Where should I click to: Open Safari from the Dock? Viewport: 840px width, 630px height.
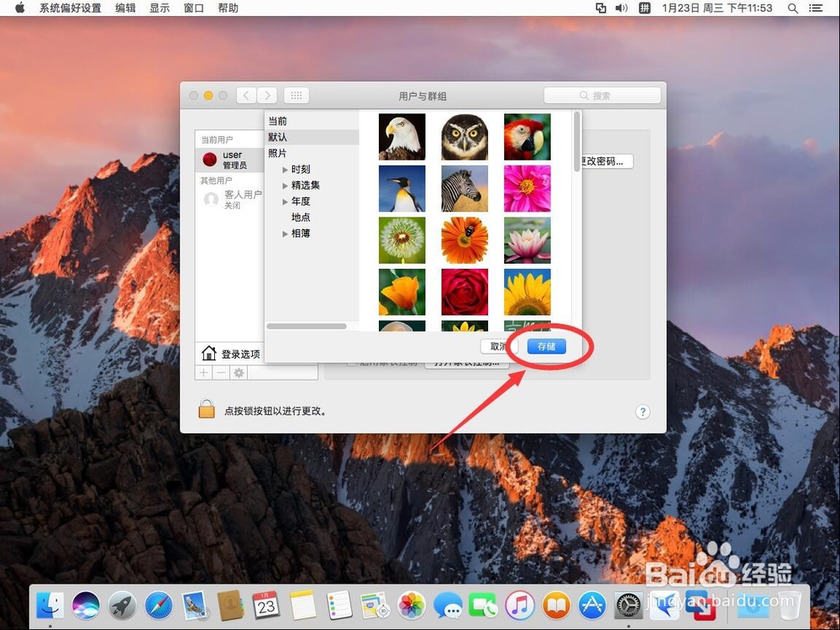[159, 606]
